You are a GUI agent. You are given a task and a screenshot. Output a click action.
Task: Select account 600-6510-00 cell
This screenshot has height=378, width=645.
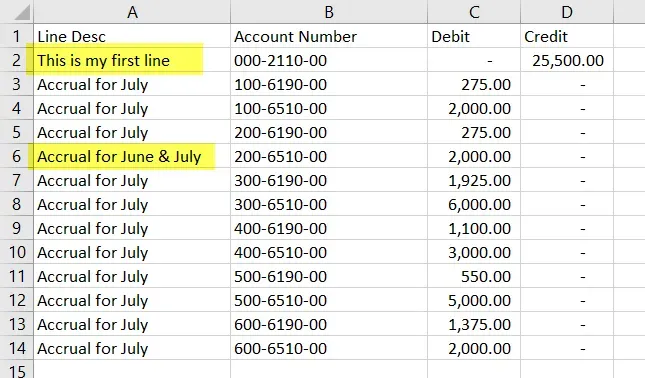click(329, 348)
